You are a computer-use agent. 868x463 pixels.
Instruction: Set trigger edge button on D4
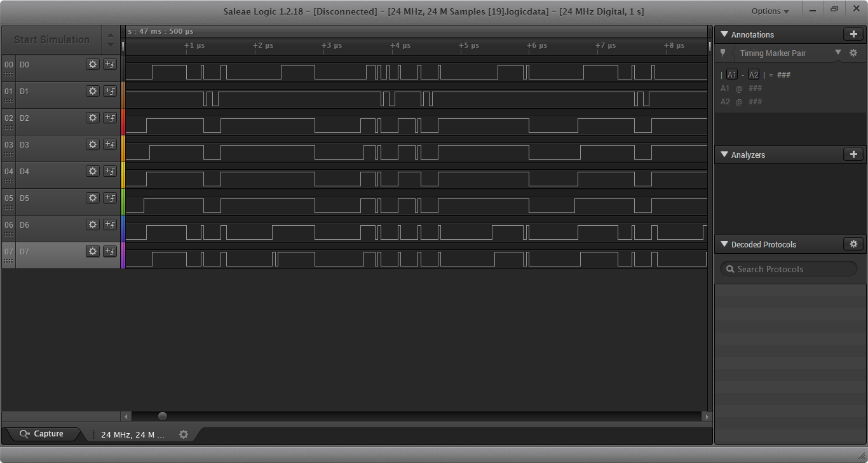(x=110, y=171)
